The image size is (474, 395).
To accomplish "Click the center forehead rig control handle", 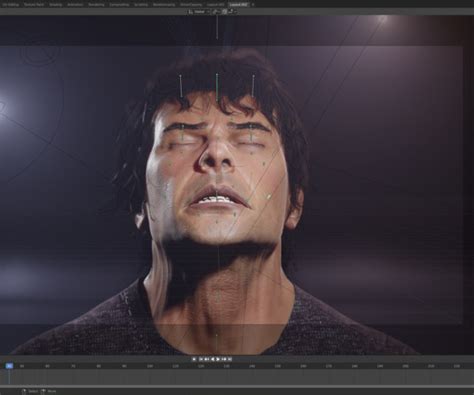I will pos(217,87).
